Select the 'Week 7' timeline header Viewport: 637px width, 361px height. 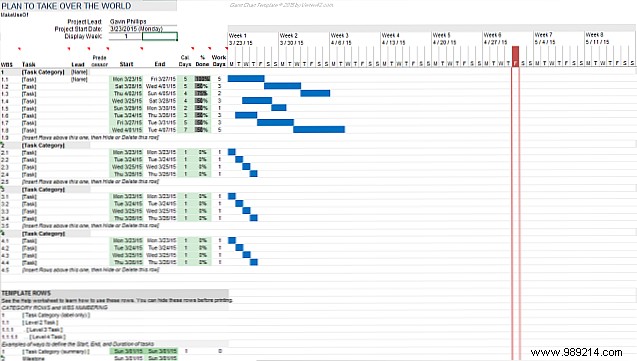coord(544,35)
